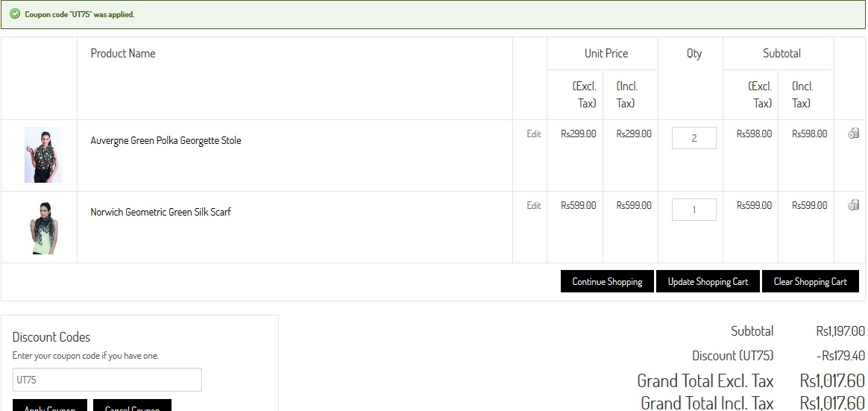
Task: Open Norwich Geometric Green Silk Scarf link
Action: 160,212
